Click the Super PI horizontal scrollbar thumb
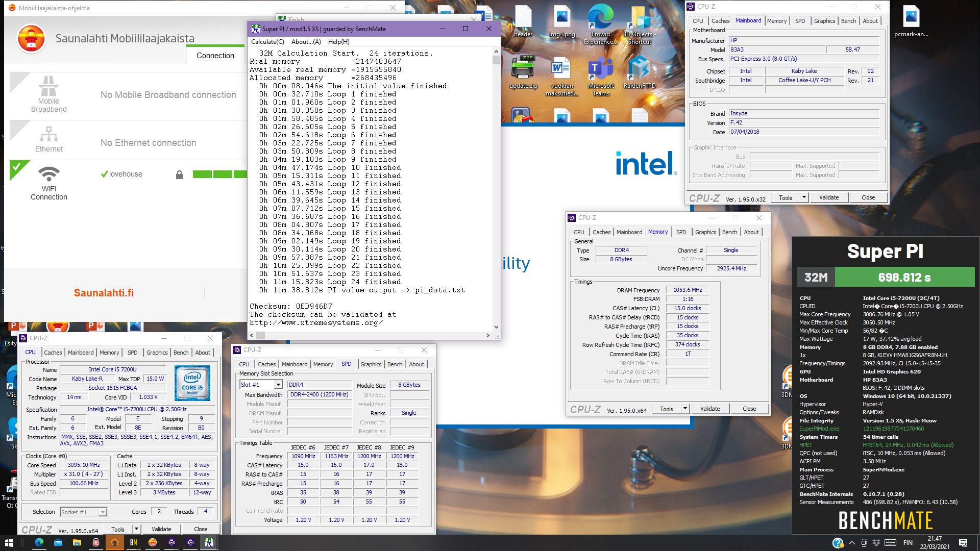The height and width of the screenshot is (551, 980). [260, 335]
